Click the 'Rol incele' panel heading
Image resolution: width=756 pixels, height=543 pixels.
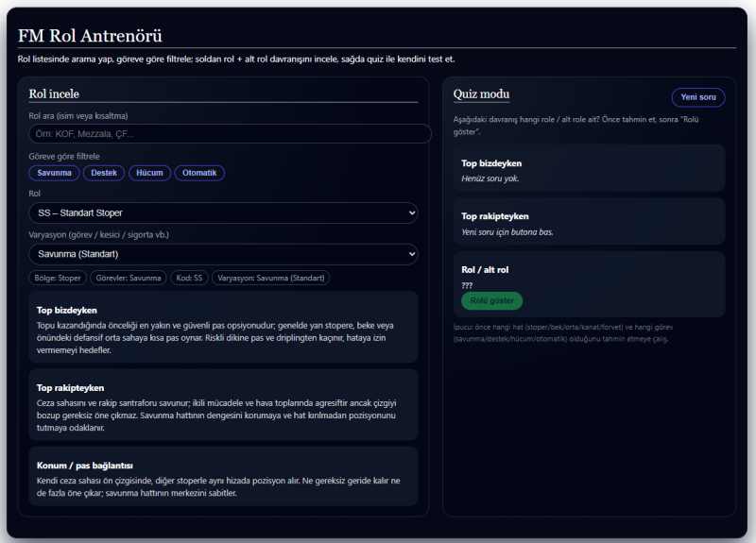coord(54,93)
